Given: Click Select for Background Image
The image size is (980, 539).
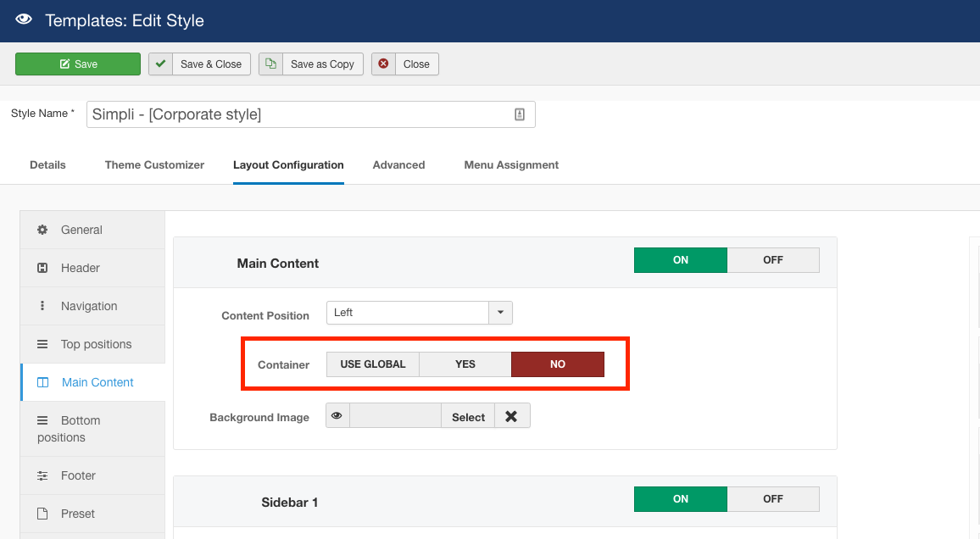Looking at the screenshot, I should (468, 416).
